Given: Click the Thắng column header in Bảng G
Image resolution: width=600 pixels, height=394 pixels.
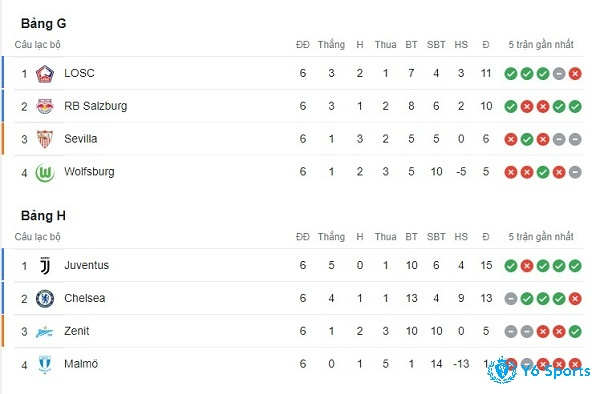Looking at the screenshot, I should [x=331, y=44].
